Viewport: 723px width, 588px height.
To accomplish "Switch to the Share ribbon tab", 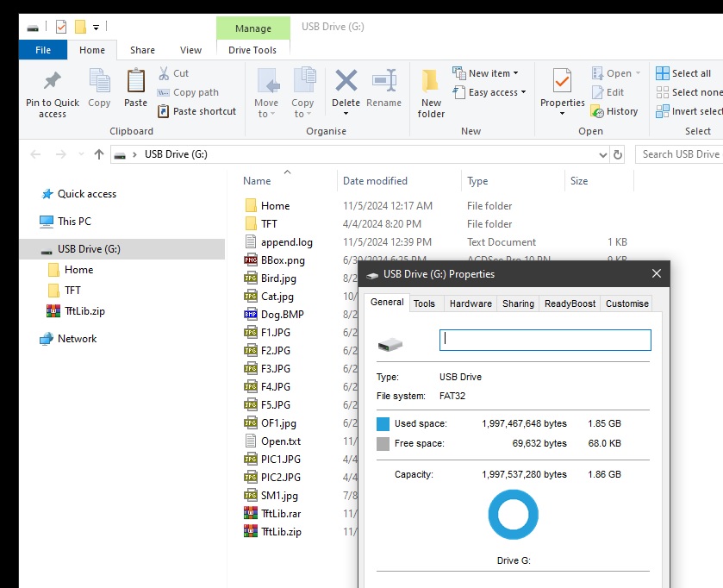I will (142, 50).
